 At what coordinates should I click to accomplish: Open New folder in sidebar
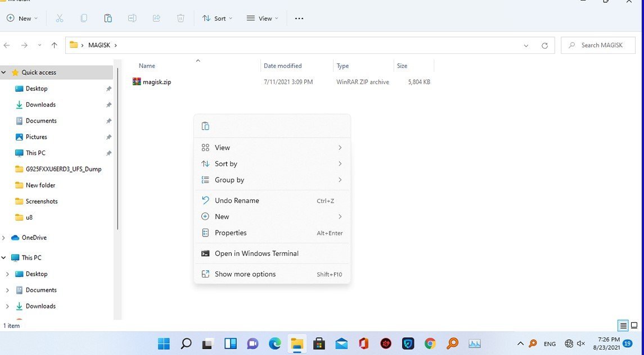(x=40, y=185)
